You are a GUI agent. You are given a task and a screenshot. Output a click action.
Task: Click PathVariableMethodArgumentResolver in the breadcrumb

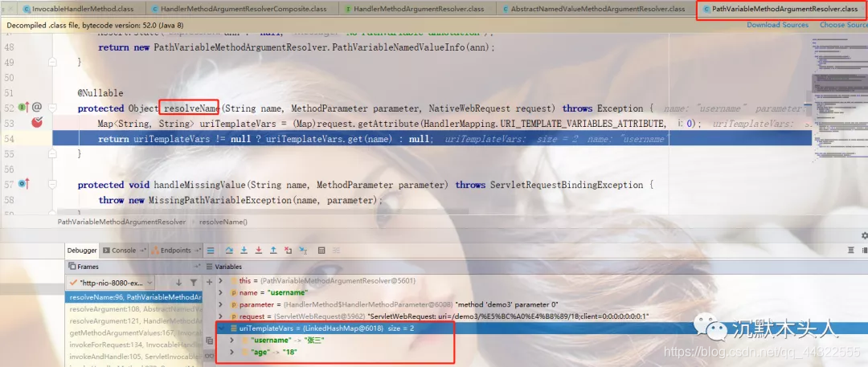(x=122, y=222)
